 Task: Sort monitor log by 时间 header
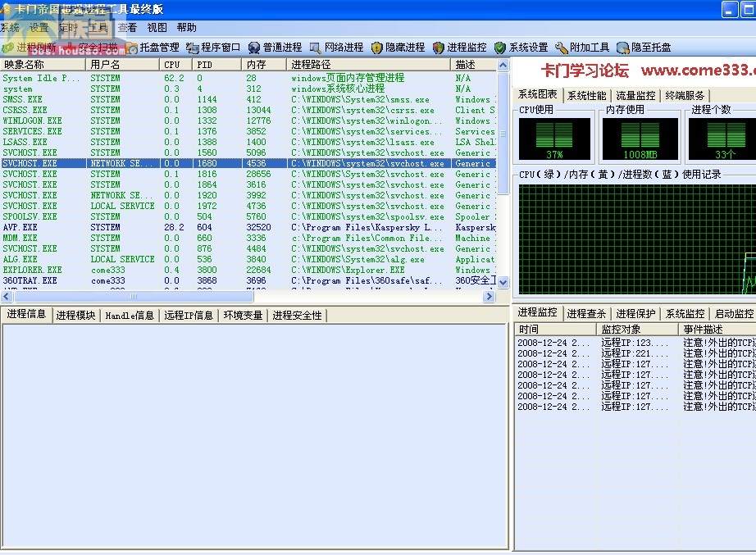click(x=555, y=330)
